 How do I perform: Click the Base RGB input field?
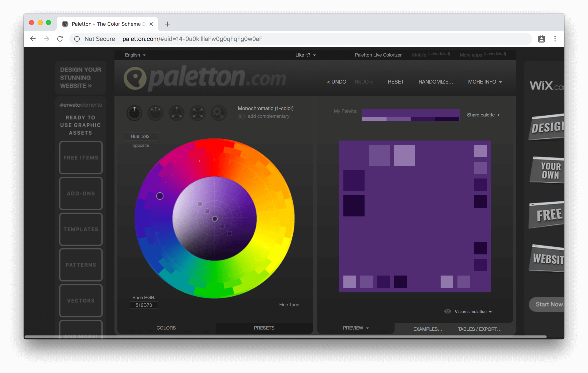click(144, 305)
